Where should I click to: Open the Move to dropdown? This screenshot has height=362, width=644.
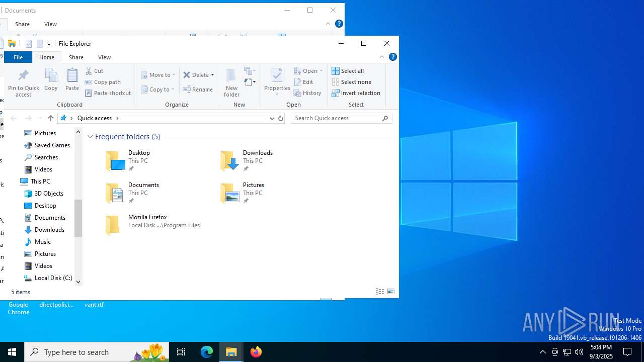tap(158, 75)
